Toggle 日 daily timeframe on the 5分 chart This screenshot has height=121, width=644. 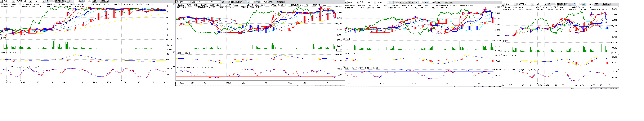click(56, 1)
